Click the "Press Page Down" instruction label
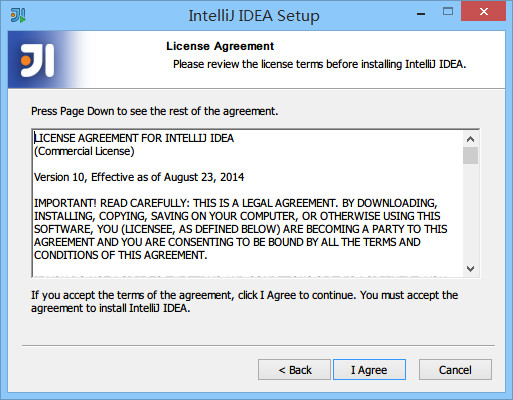This screenshot has height=400, width=513. 154,111
